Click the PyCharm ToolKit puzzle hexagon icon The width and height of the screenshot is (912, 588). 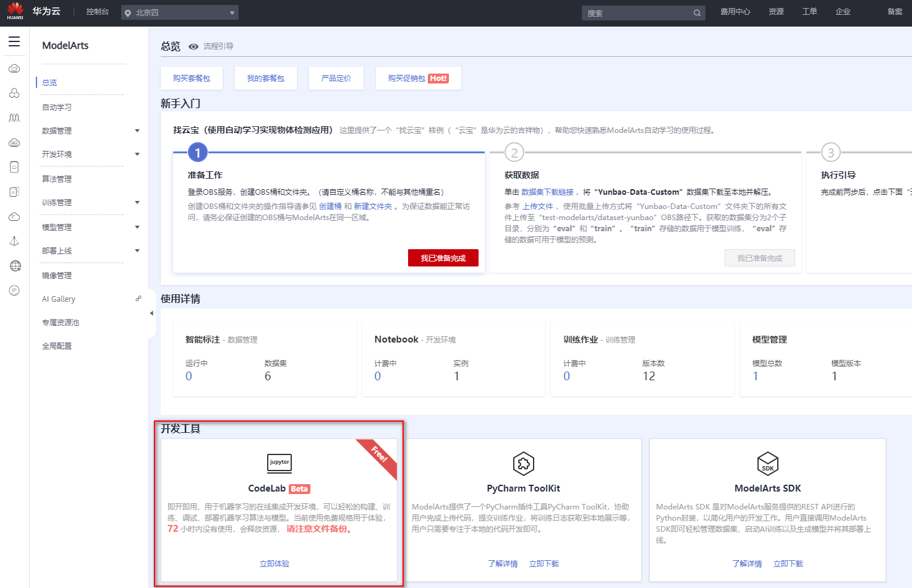524,463
